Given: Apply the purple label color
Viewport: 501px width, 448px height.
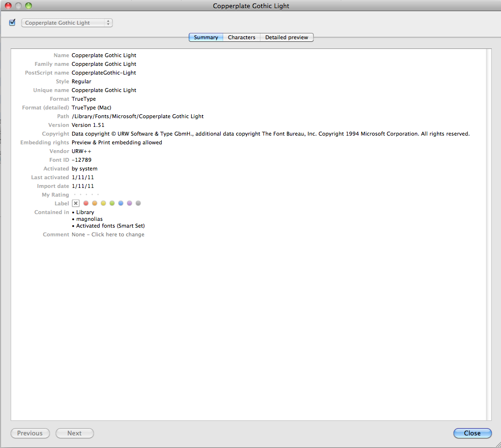Looking at the screenshot, I should [129, 203].
